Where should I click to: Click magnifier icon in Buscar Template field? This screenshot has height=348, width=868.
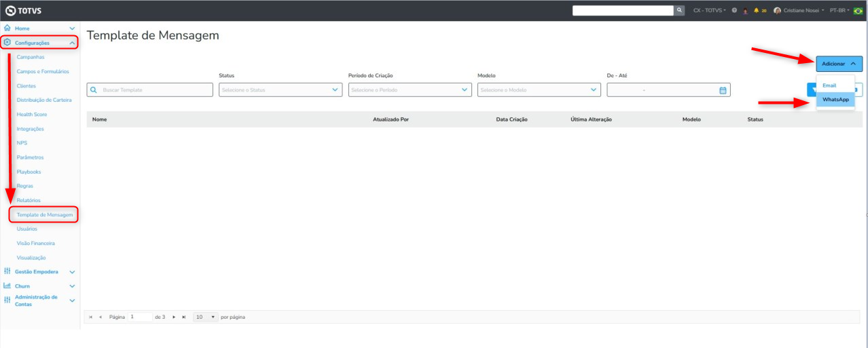coord(94,90)
